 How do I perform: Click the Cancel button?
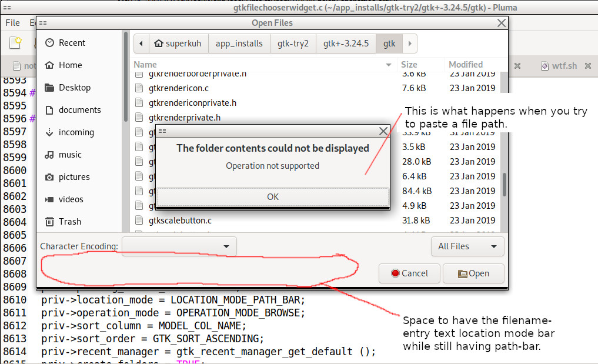click(409, 273)
